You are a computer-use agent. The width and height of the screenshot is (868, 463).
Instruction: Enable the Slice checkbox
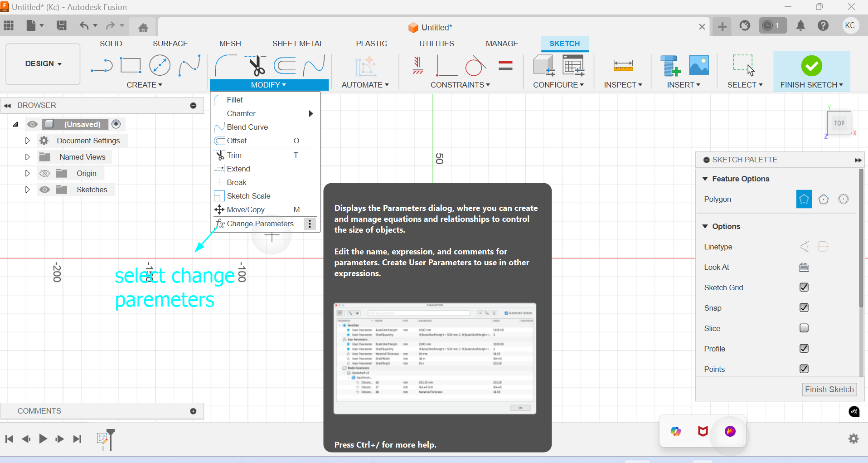coord(804,328)
